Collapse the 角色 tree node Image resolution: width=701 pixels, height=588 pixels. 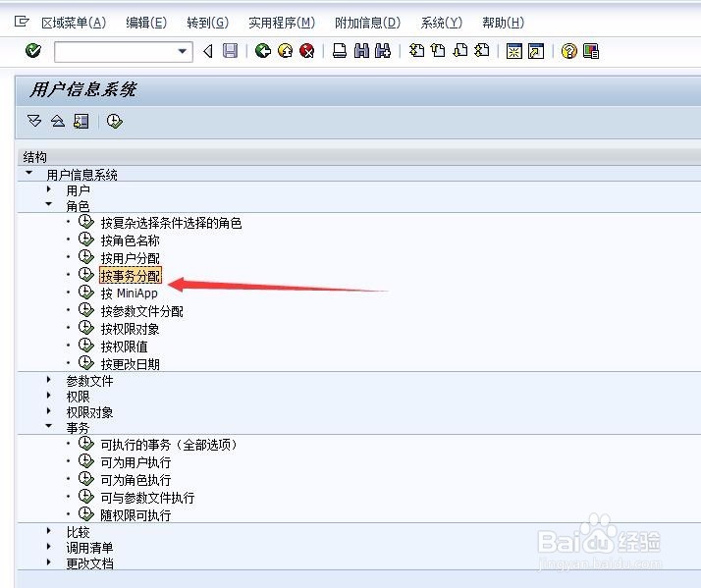point(49,204)
